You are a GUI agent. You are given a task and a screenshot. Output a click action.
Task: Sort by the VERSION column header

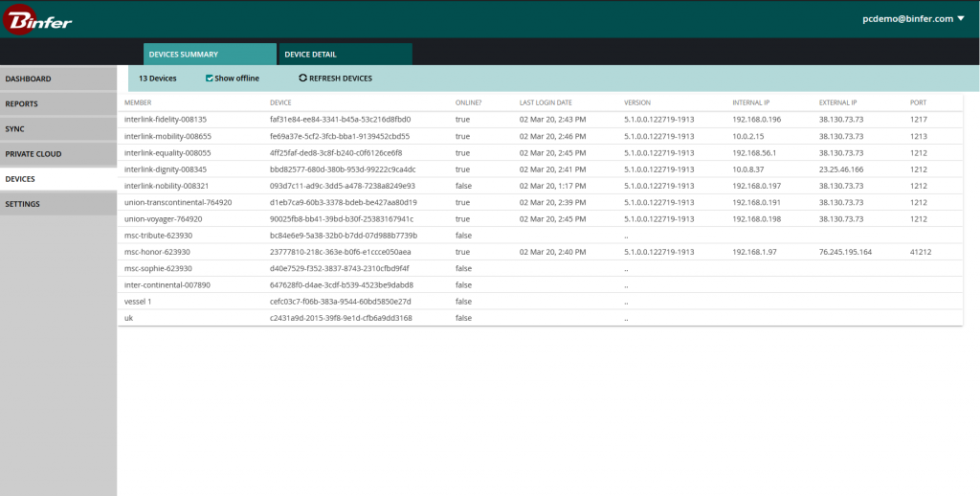[636, 102]
